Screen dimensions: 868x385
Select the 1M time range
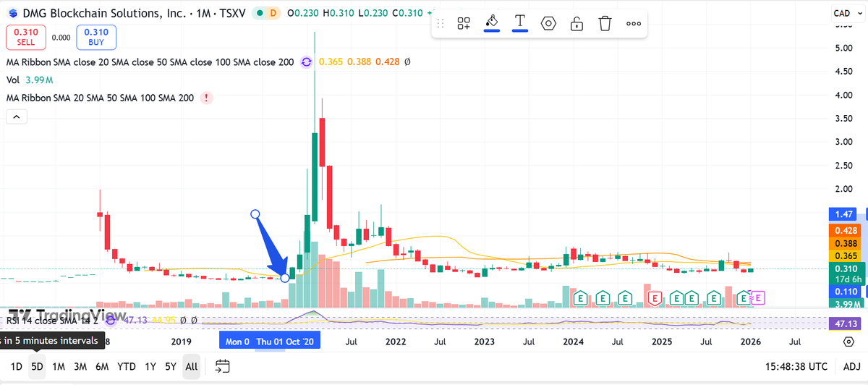[59, 367]
